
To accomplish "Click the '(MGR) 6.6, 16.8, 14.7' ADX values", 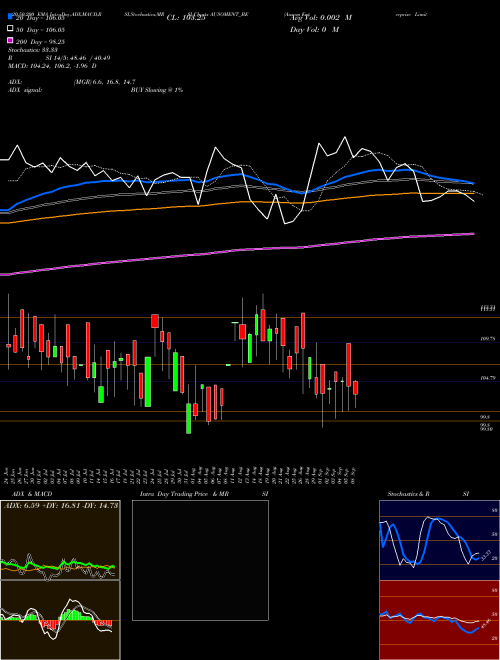I will click(x=104, y=82).
